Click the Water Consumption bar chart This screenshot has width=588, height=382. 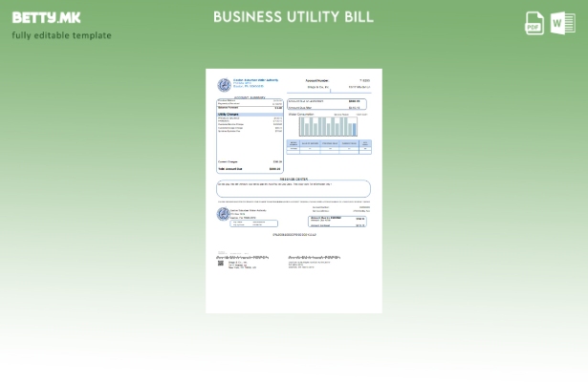[328, 125]
